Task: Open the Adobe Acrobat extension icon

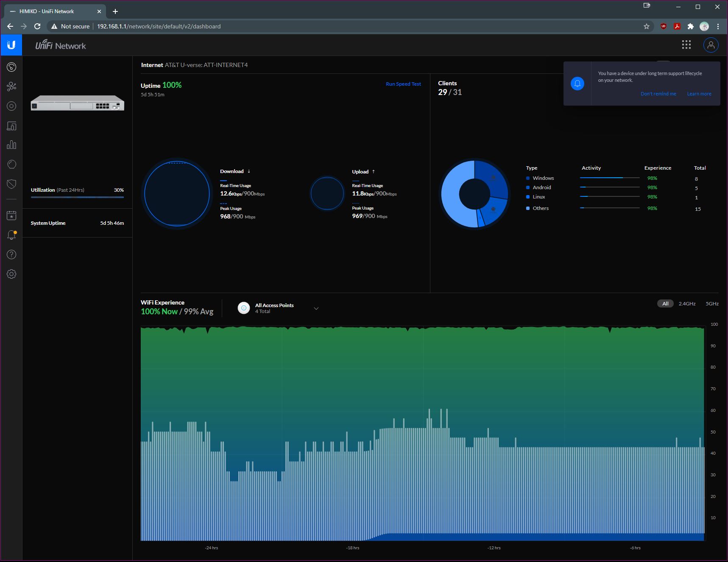Action: pyautogui.click(x=677, y=26)
